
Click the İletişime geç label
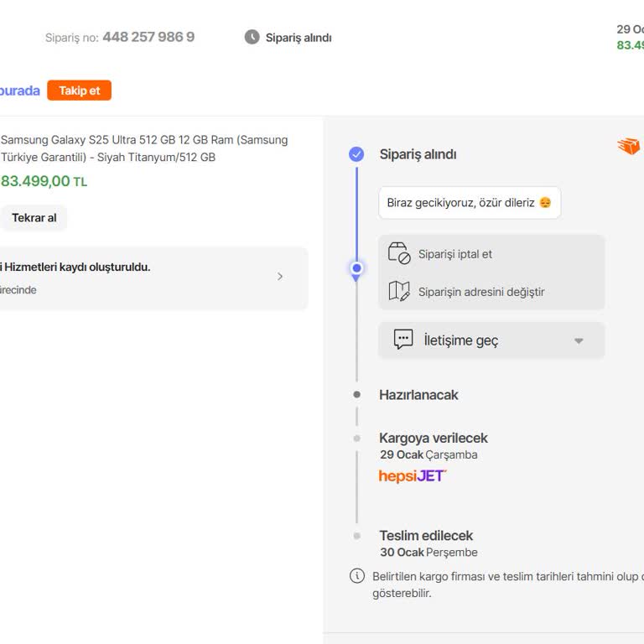point(461,340)
